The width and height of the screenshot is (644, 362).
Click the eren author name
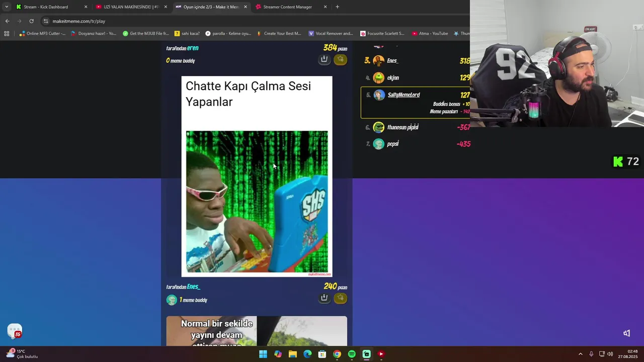click(x=193, y=48)
